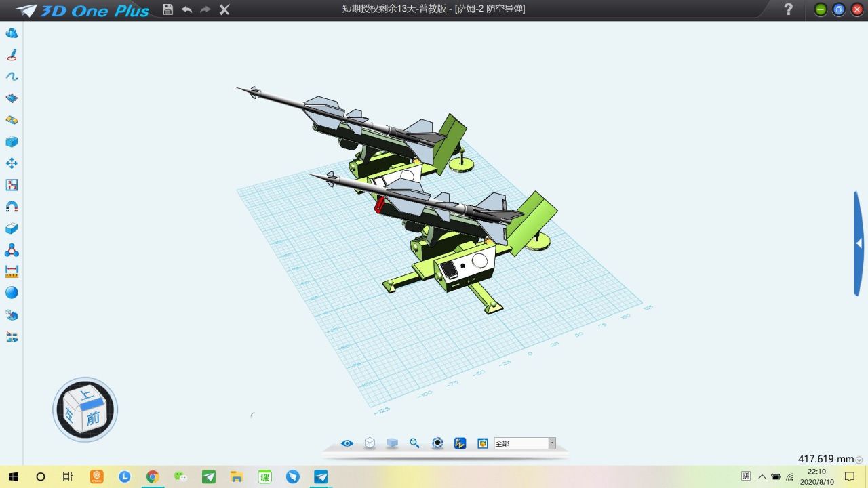
Task: Open the green paper-plane app in taskbar
Action: coord(209,476)
